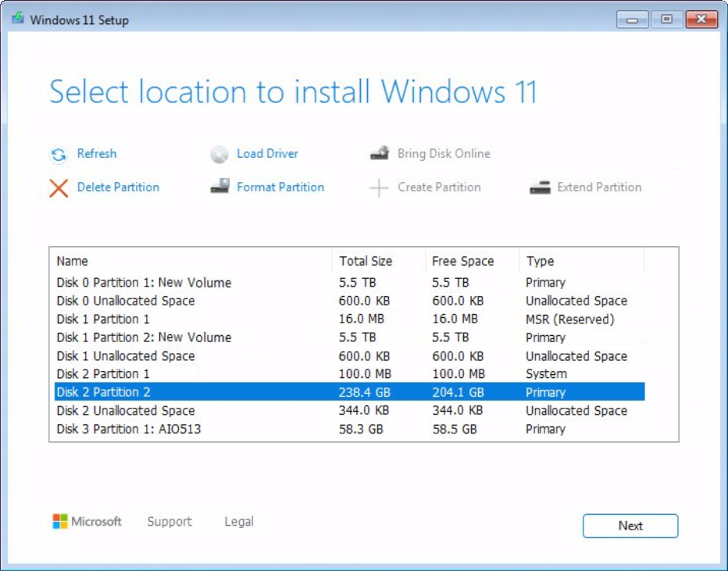
Task: Click the Create Partition plus icon
Action: pyautogui.click(x=379, y=188)
